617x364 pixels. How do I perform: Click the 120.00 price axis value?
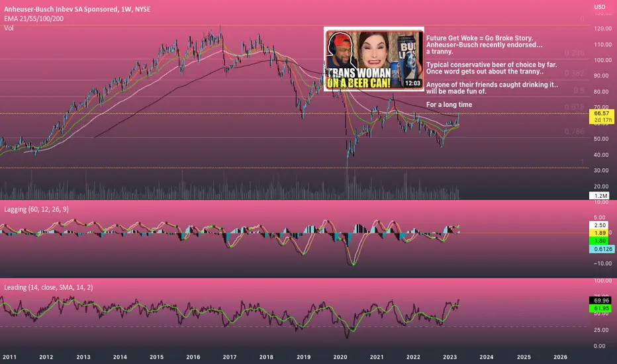coord(603,28)
